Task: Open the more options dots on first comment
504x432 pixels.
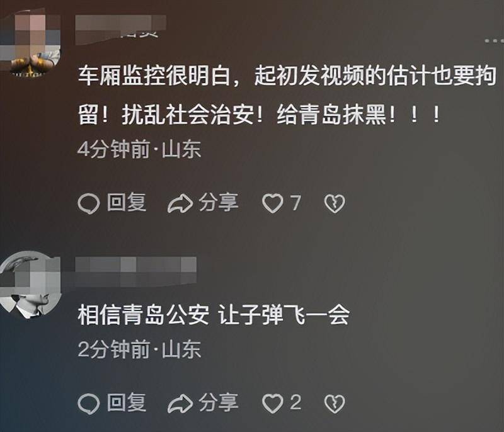Action: coord(495,41)
